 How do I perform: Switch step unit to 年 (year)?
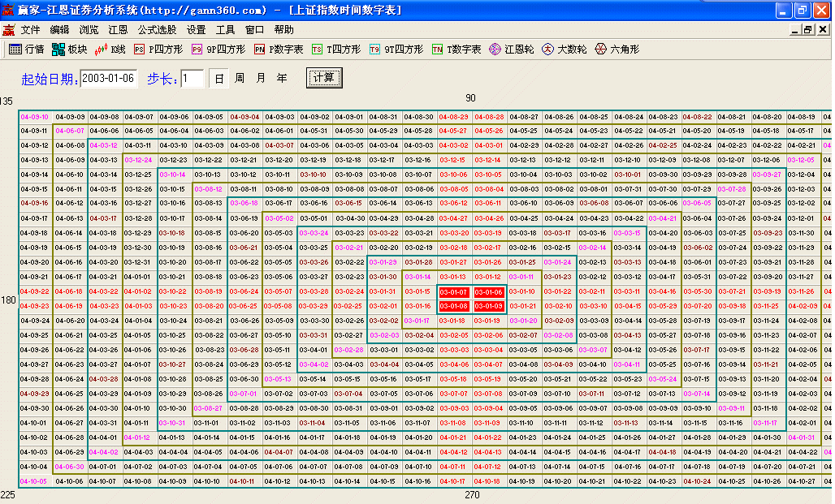click(x=282, y=79)
